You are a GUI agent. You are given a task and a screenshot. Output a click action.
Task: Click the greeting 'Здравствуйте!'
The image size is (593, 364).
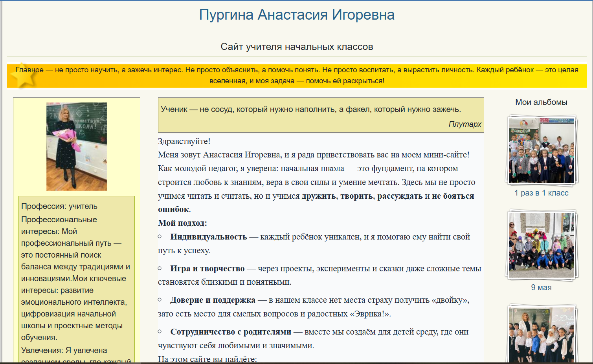pos(184,141)
